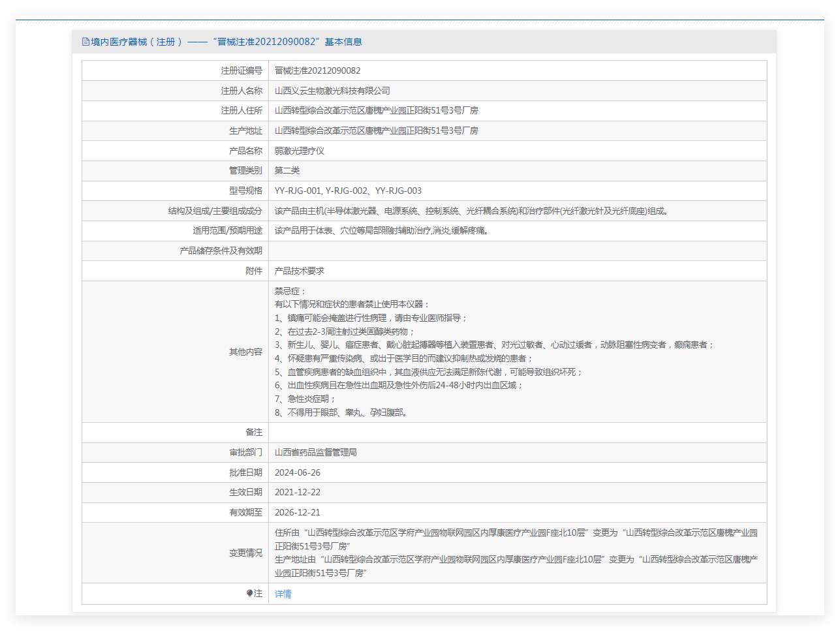This screenshot has width=840, height=631.
Task: Click the attachment value 产品技术要求
Action: pyautogui.click(x=299, y=271)
